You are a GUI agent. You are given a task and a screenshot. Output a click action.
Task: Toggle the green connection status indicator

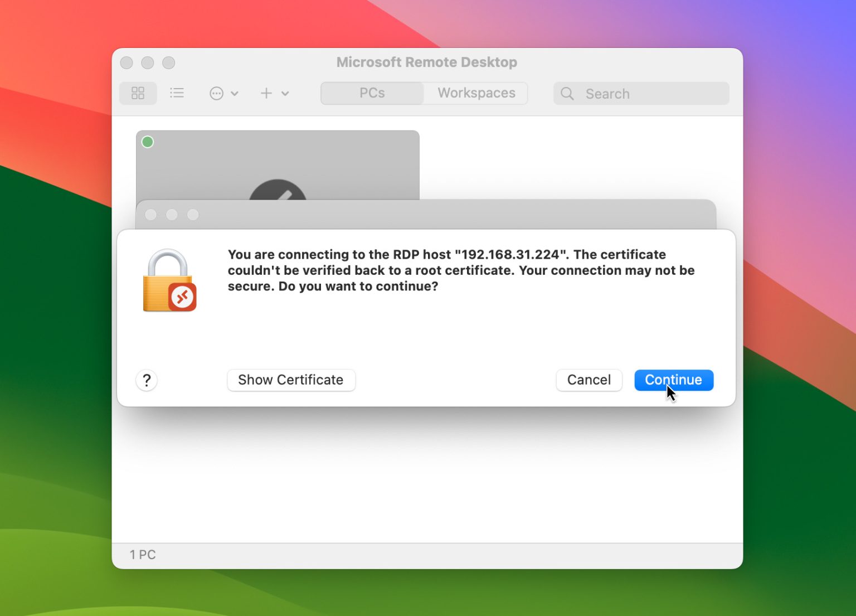tap(147, 142)
